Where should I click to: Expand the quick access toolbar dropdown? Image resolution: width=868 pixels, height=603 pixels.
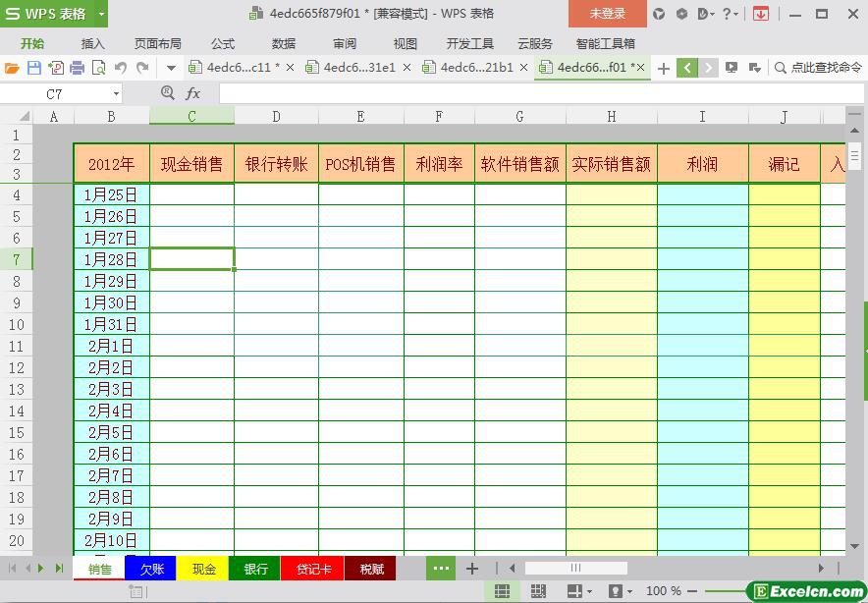pos(171,68)
